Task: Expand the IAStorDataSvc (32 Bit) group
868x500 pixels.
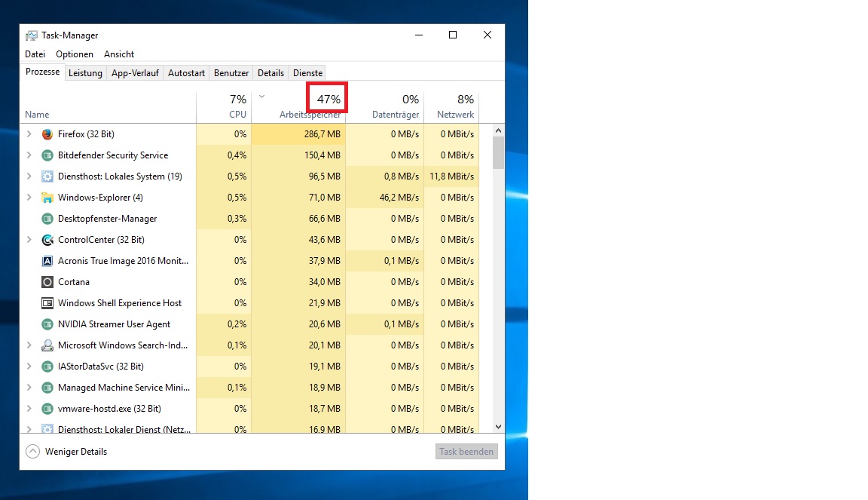Action: pos(29,366)
